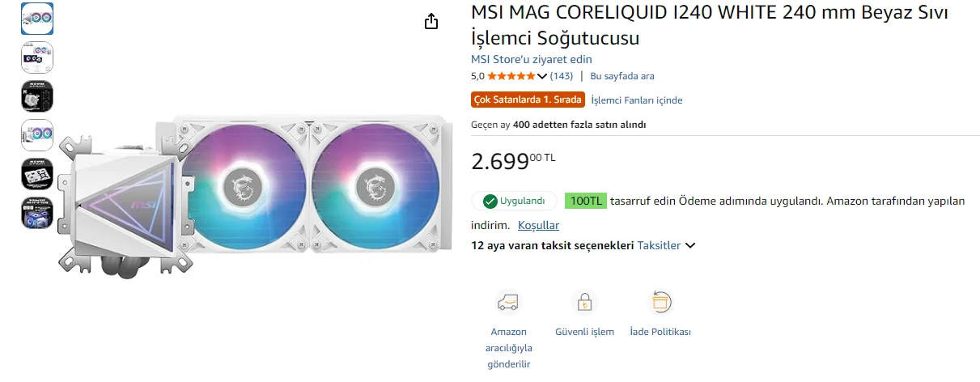Open the İşlemci Fanları içinde category link
Viewport: 980px width, 382px height.
(637, 100)
